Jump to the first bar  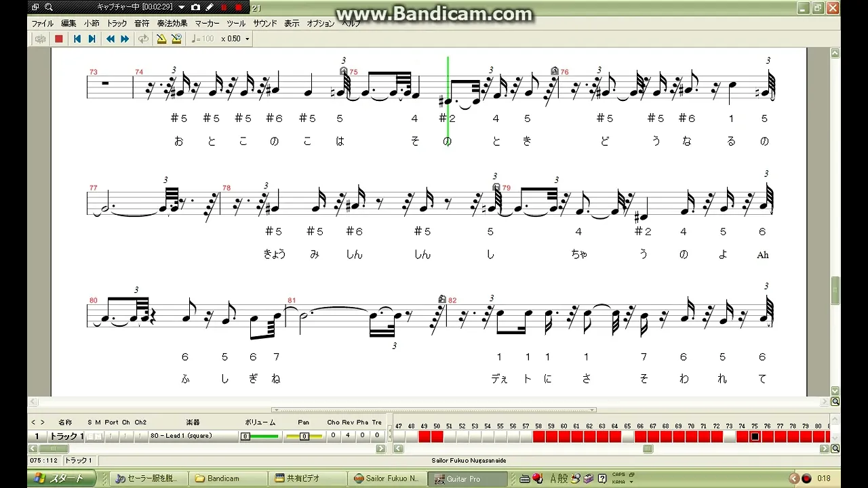pyautogui.click(x=77, y=39)
